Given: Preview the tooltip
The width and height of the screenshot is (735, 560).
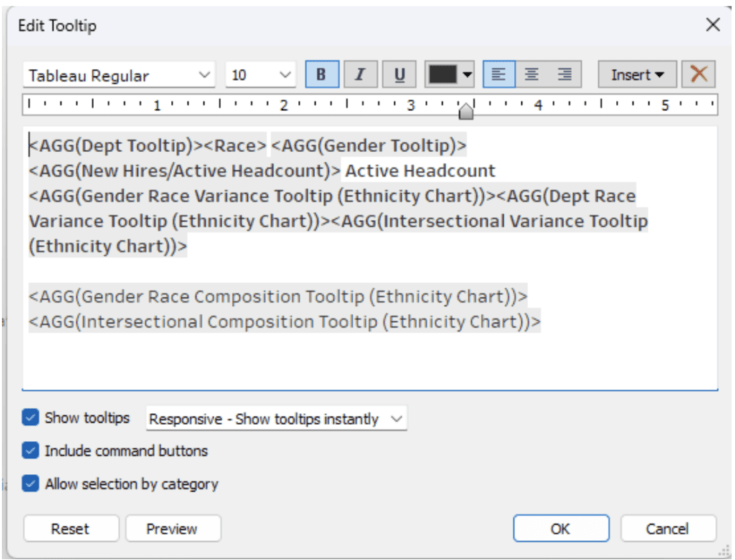Looking at the screenshot, I should click(x=172, y=528).
